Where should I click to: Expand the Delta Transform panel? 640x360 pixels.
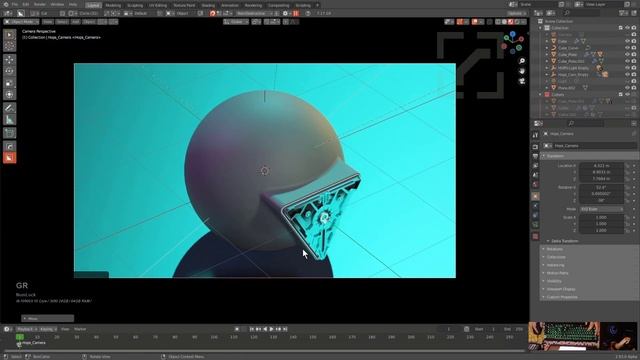tap(564, 241)
